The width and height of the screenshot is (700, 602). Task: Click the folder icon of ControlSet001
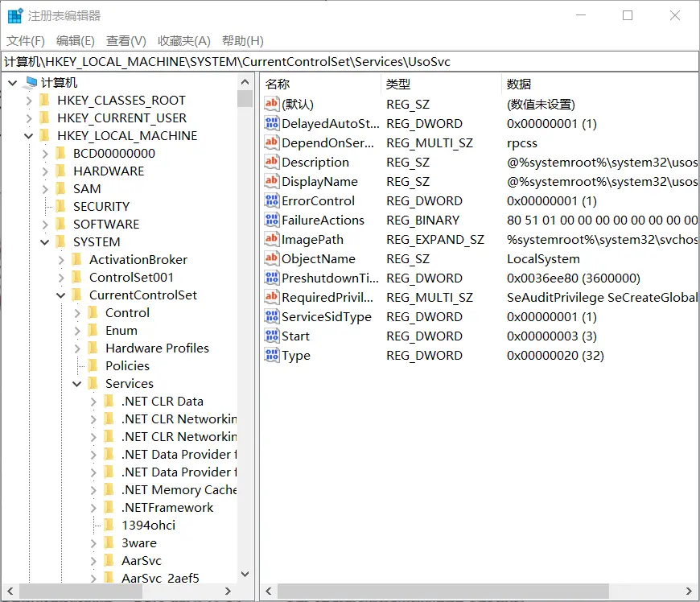point(76,278)
